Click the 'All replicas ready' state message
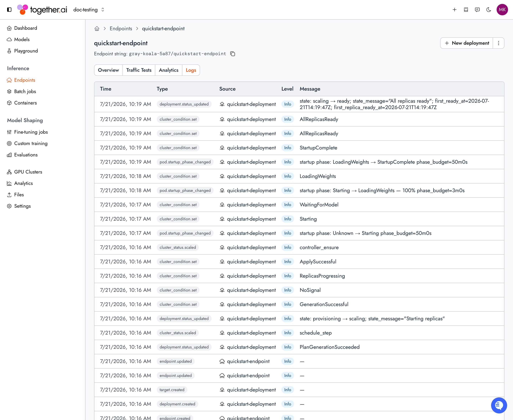513x420 pixels. click(x=394, y=104)
